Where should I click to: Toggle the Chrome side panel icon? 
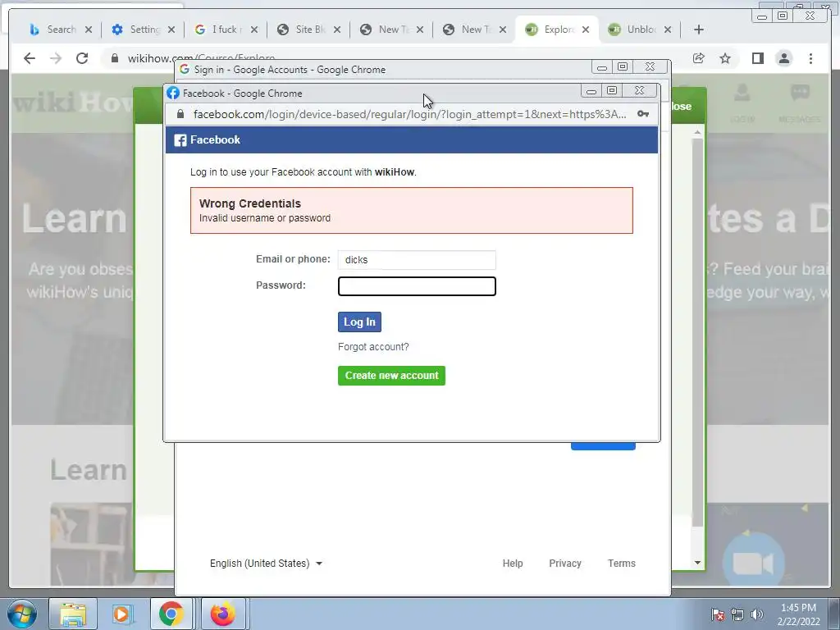click(x=757, y=58)
